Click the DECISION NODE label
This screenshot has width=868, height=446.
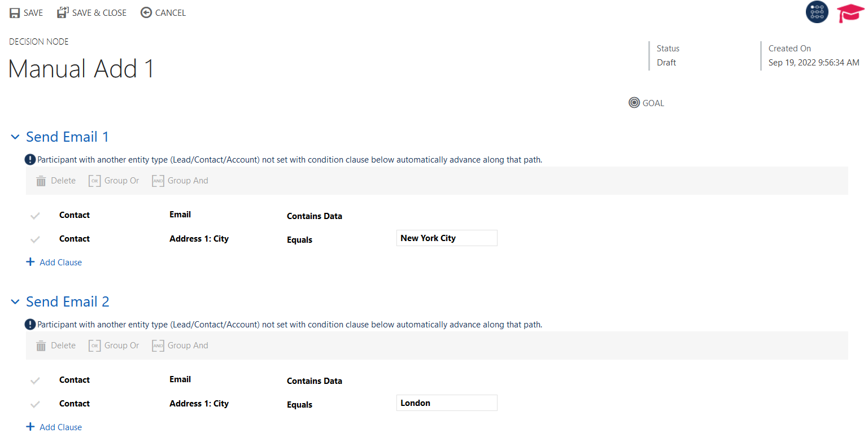tap(39, 42)
